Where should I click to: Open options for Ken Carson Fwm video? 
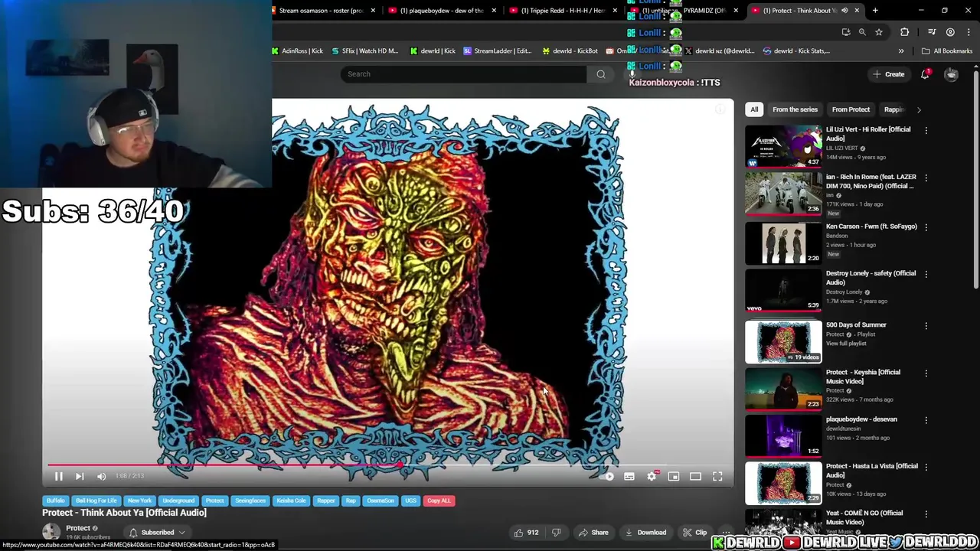tap(926, 227)
